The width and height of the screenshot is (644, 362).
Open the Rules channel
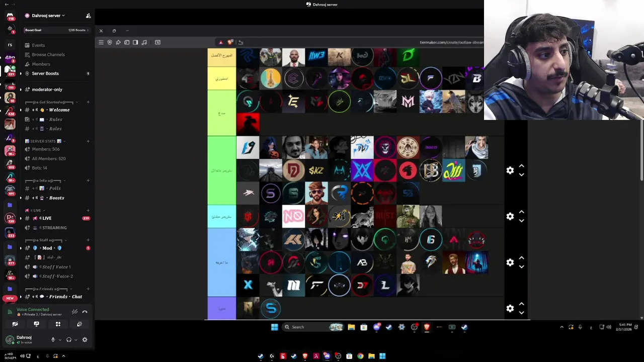click(56, 119)
